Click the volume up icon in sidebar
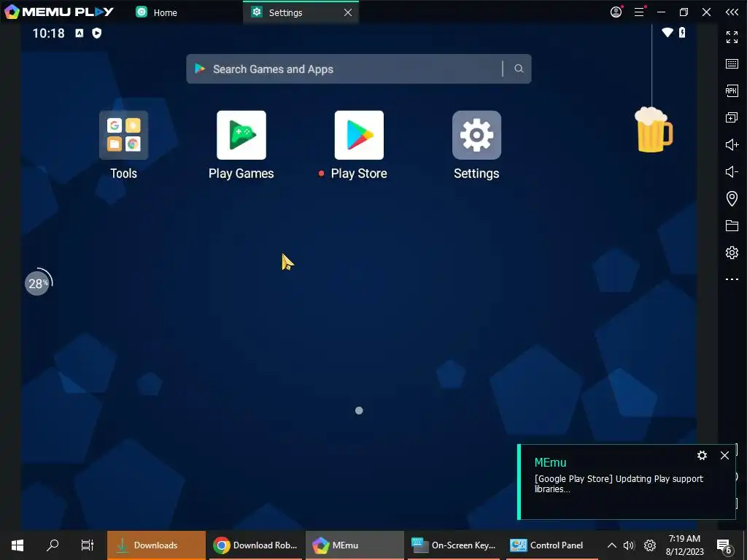Screen dimensions: 747x560 (x=732, y=144)
